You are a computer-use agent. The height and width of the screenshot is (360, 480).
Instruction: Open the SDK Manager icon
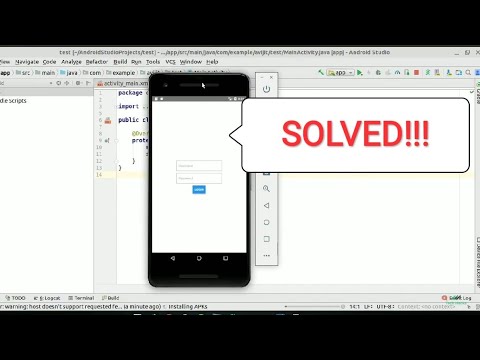coord(449,72)
